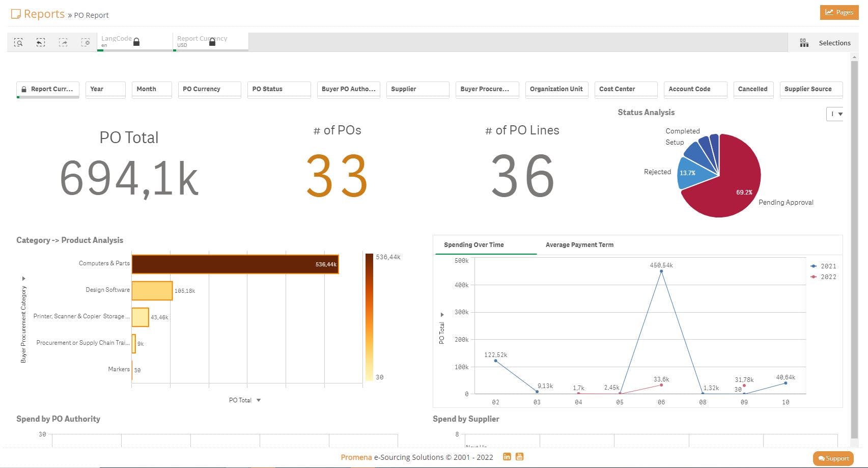Viewport: 868px width, 468px height.
Task: Open the Account Code filter
Action: click(695, 89)
